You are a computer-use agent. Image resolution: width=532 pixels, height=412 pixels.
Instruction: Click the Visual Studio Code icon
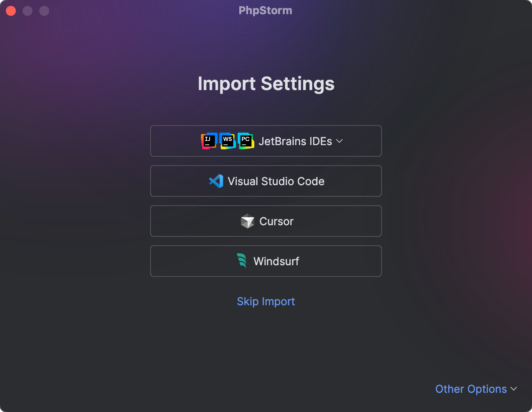[215, 181]
